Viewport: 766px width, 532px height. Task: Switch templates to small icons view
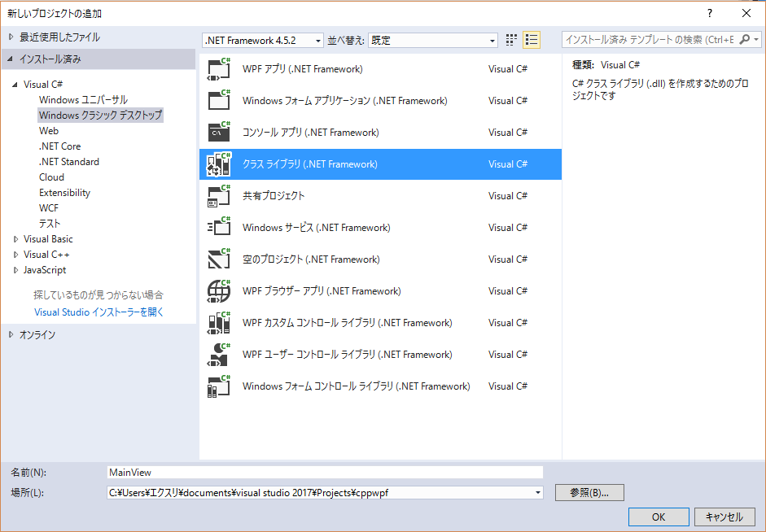(511, 38)
